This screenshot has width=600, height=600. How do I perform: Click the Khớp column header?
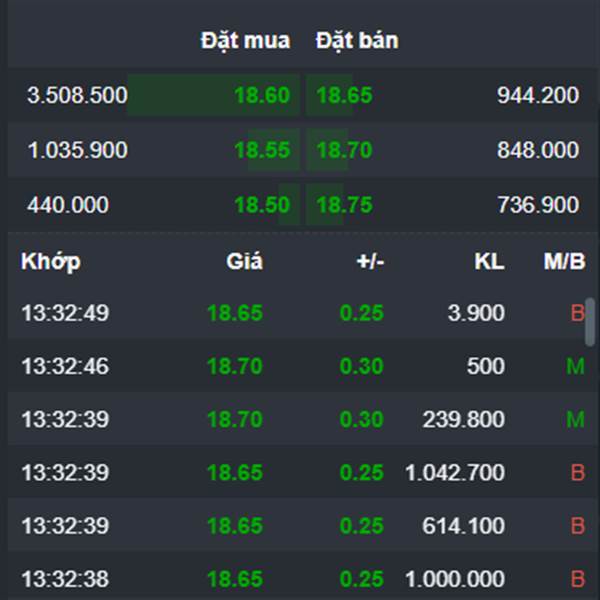(51, 262)
